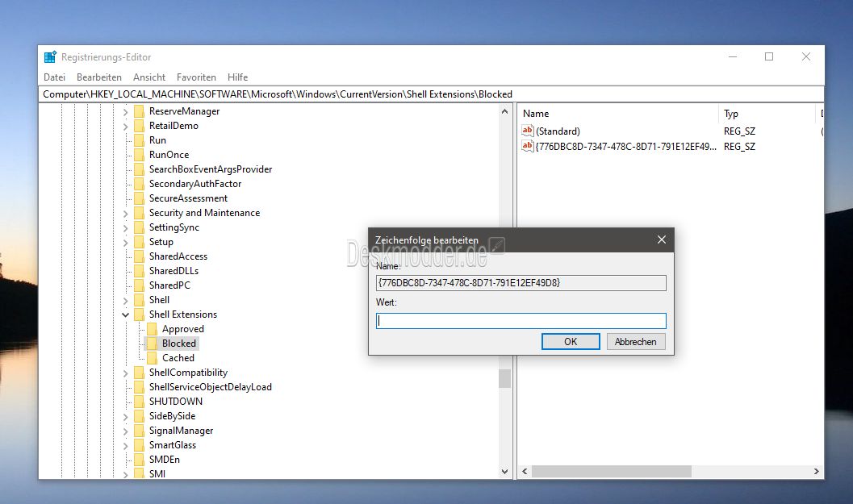Select the SearchBoxEventArgsProvider folder icon
Screen dimensions: 853x504
tap(140, 169)
